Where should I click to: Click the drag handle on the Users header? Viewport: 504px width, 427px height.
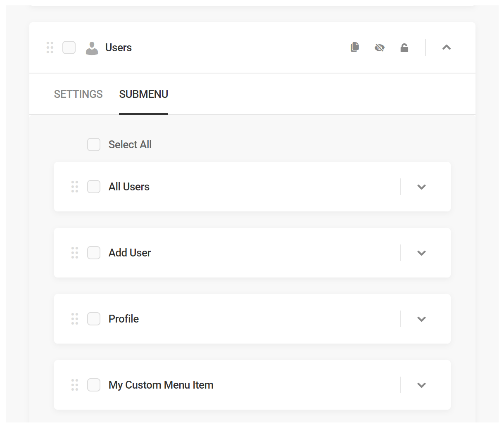[50, 47]
